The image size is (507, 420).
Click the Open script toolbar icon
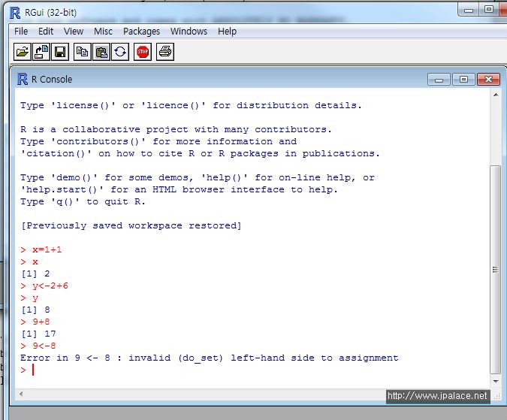(x=23, y=52)
